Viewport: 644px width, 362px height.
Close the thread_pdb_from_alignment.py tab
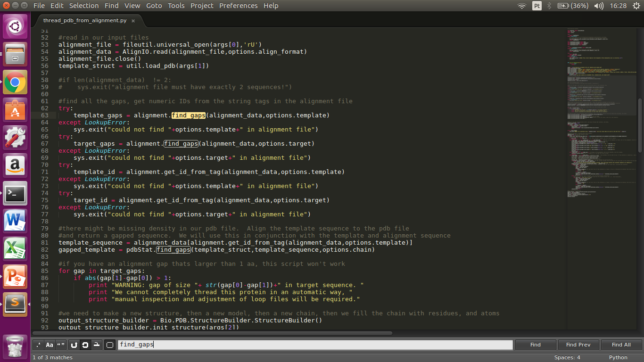click(133, 21)
